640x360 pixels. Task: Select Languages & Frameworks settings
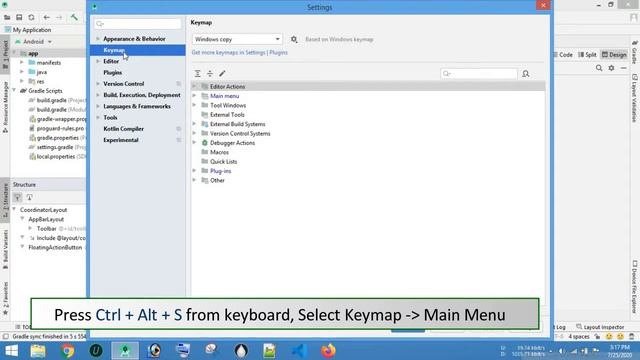click(x=137, y=106)
